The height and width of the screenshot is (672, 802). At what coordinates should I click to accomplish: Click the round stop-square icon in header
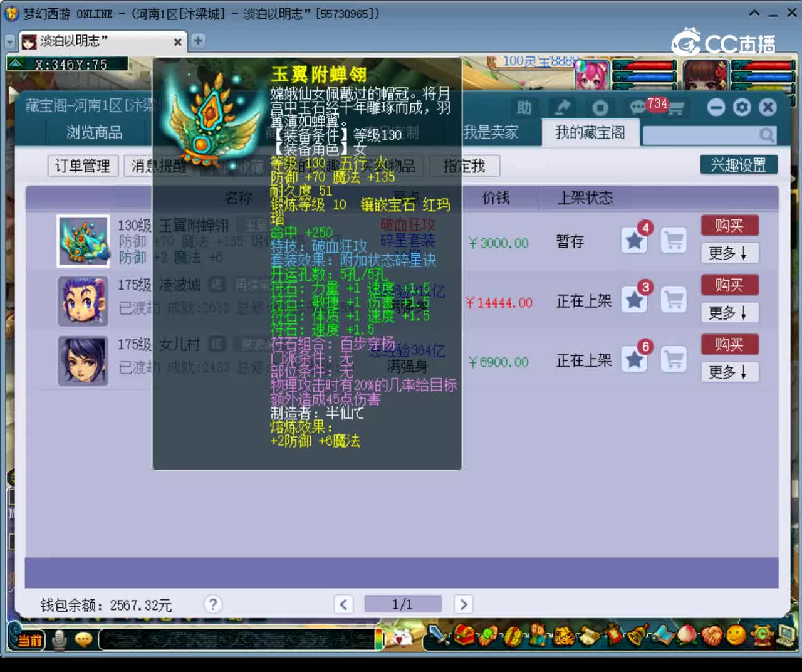click(x=600, y=108)
